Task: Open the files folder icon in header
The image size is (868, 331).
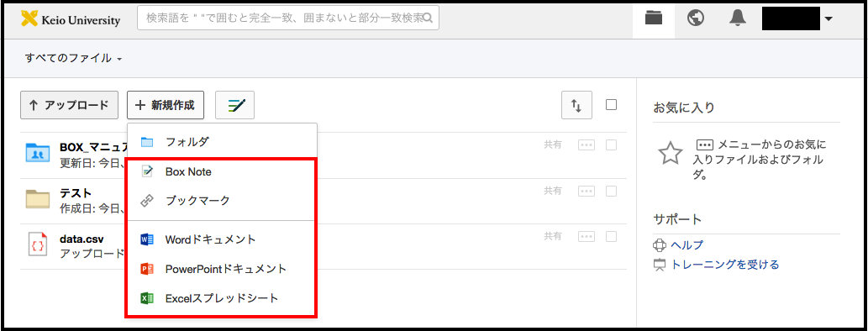Action: pyautogui.click(x=654, y=18)
